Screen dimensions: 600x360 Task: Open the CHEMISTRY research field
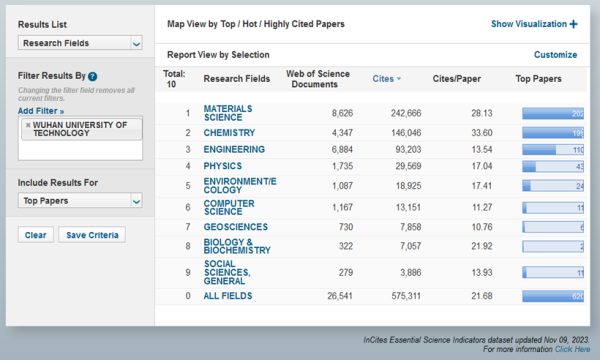point(229,133)
